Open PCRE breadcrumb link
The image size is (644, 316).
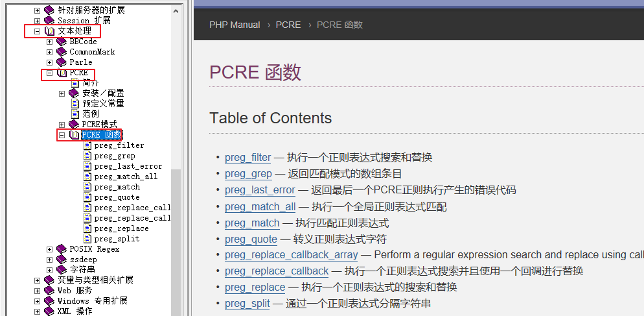point(288,25)
